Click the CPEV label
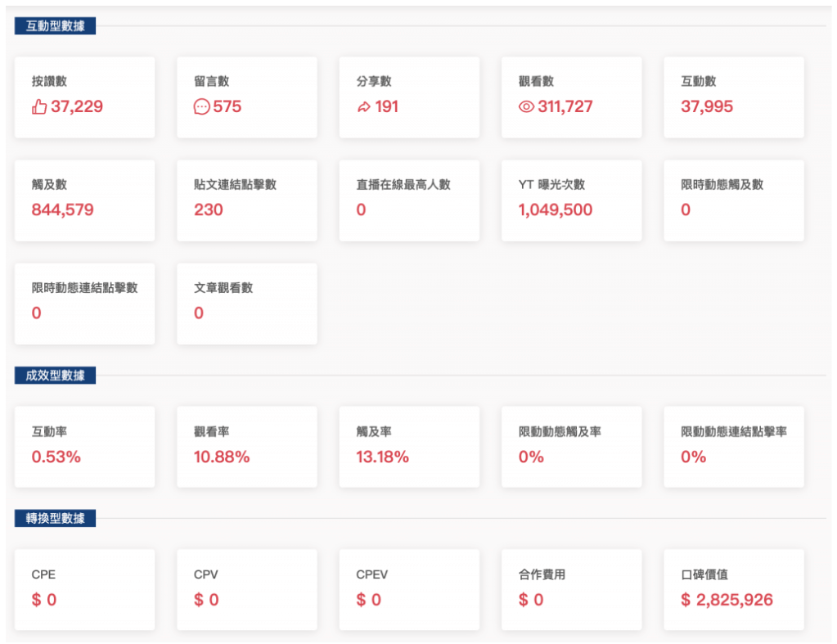The image size is (837, 644). point(371,574)
